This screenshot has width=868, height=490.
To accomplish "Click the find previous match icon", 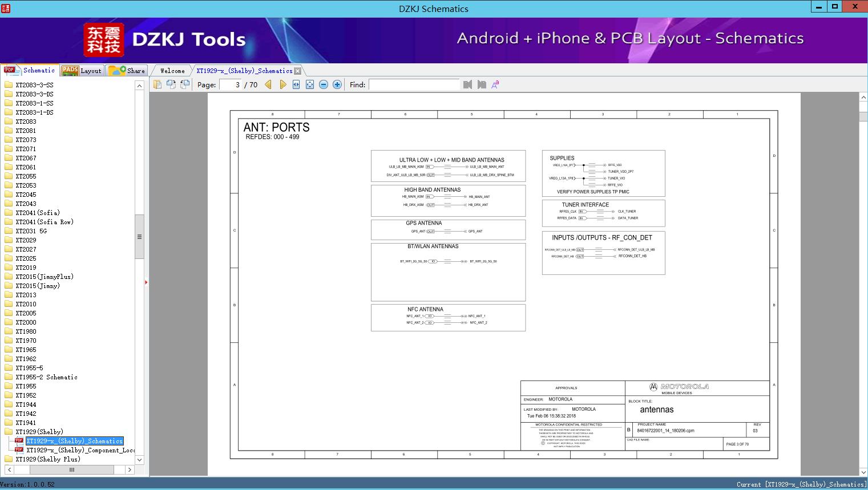I will [x=468, y=84].
